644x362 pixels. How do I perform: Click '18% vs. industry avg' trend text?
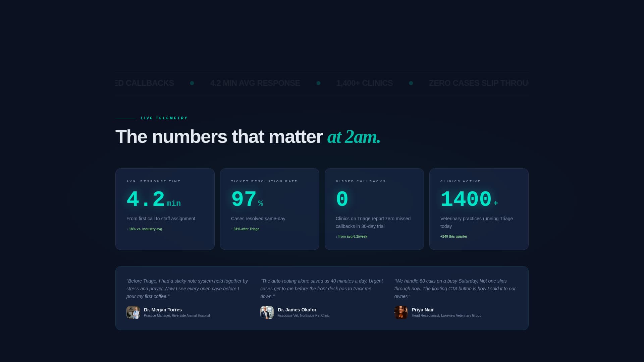[144, 229]
